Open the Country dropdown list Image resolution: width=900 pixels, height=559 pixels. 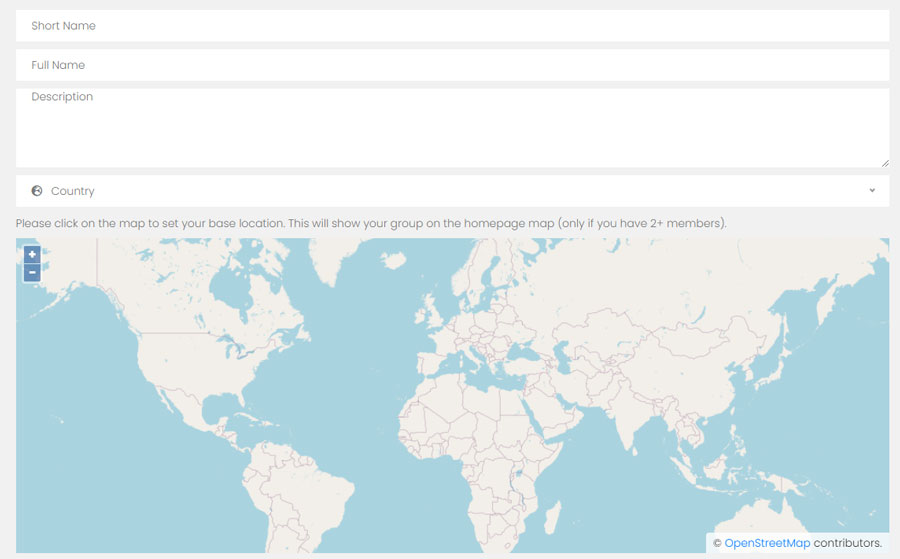pyautogui.click(x=452, y=191)
